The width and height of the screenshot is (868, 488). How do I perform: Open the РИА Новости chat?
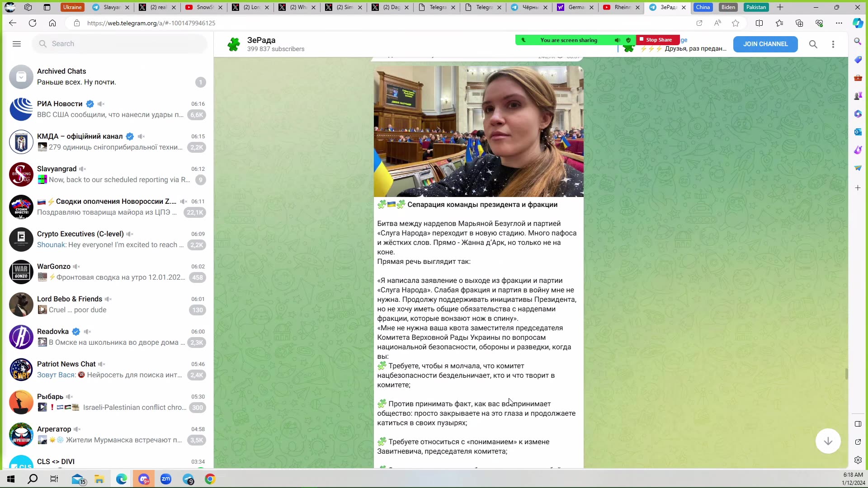[108, 109]
